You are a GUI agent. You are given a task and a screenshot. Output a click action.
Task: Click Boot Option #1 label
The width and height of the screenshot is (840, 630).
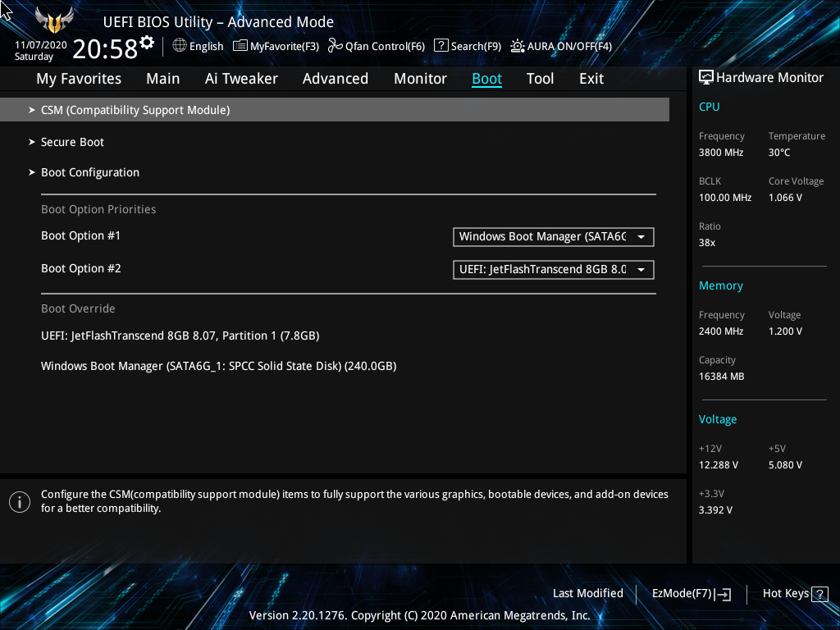81,235
